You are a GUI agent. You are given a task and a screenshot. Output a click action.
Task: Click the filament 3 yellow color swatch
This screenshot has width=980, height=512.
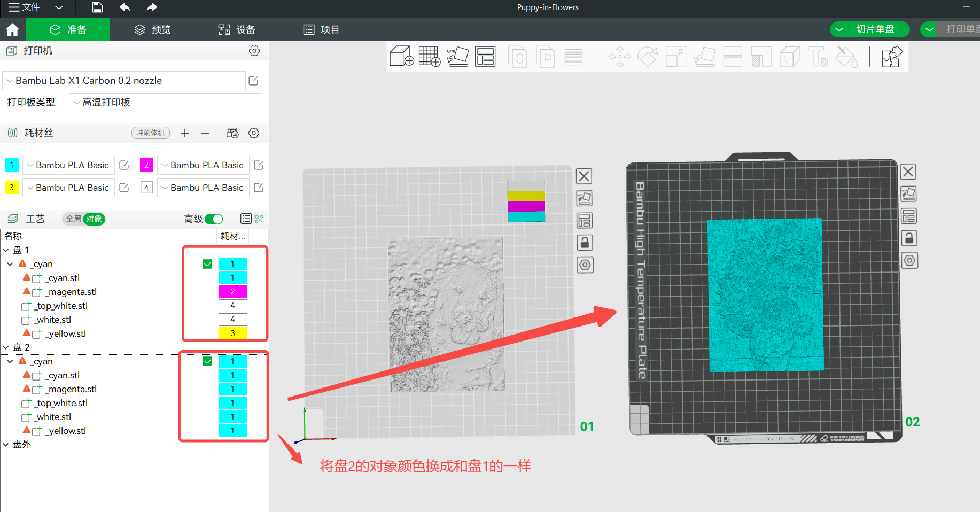tap(12, 188)
